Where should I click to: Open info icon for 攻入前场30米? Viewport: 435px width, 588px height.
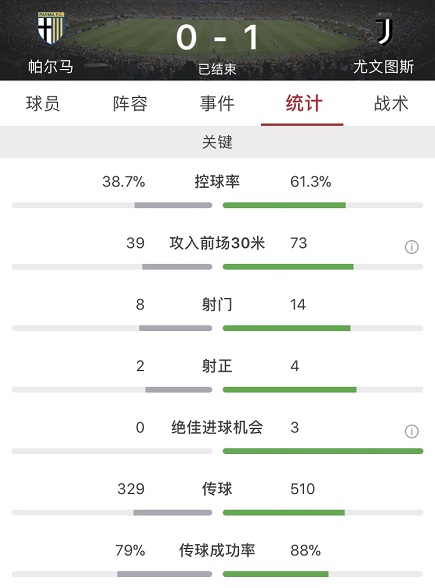(x=411, y=247)
